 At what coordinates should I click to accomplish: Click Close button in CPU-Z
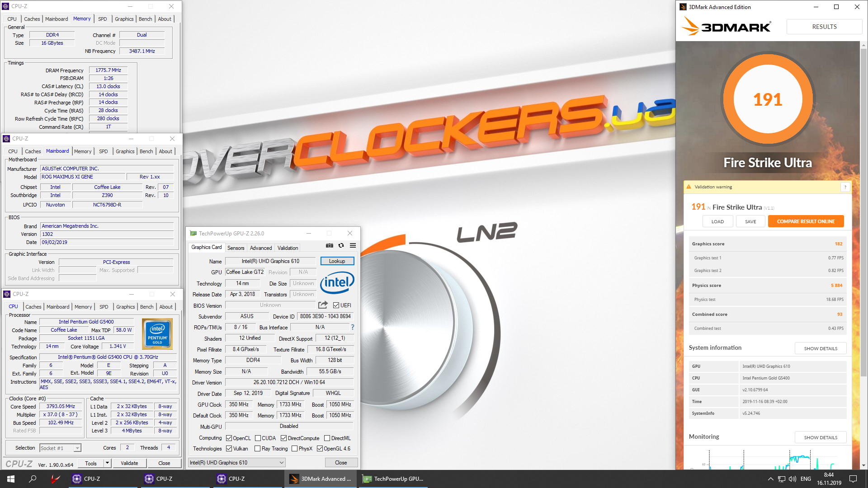(x=164, y=463)
